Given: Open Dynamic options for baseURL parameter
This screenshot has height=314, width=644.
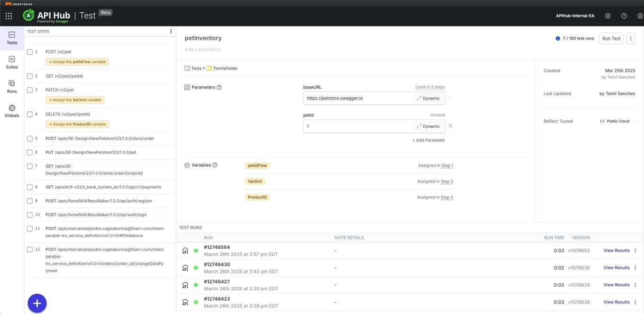Looking at the screenshot, I should pyautogui.click(x=429, y=98).
